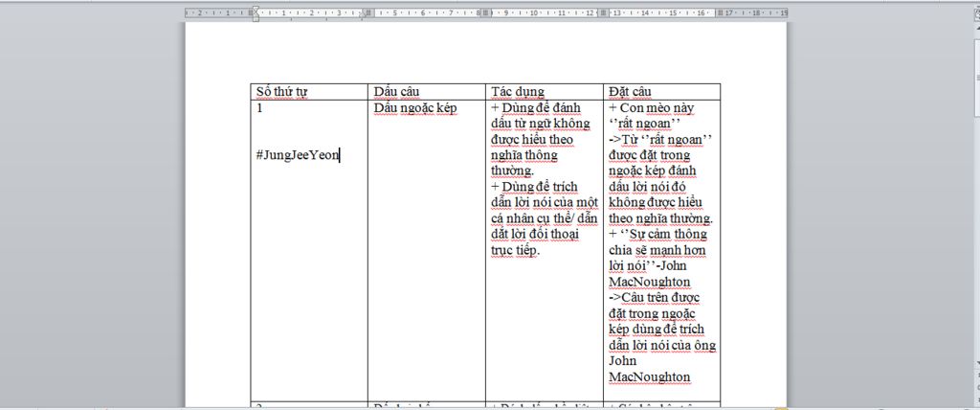The height and width of the screenshot is (410, 980).
Task: Click the line 'cá nhân cụ thể/ dẫn'
Action: tap(545, 218)
